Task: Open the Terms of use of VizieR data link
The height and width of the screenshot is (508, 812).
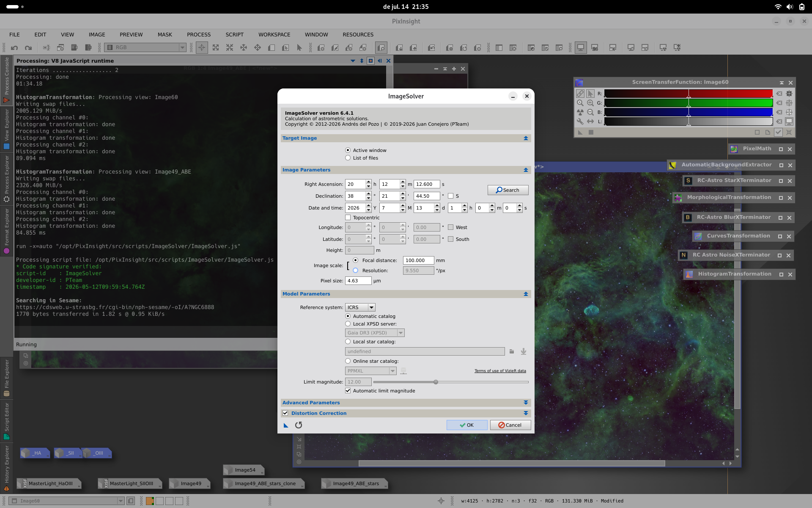Action: [x=500, y=371]
